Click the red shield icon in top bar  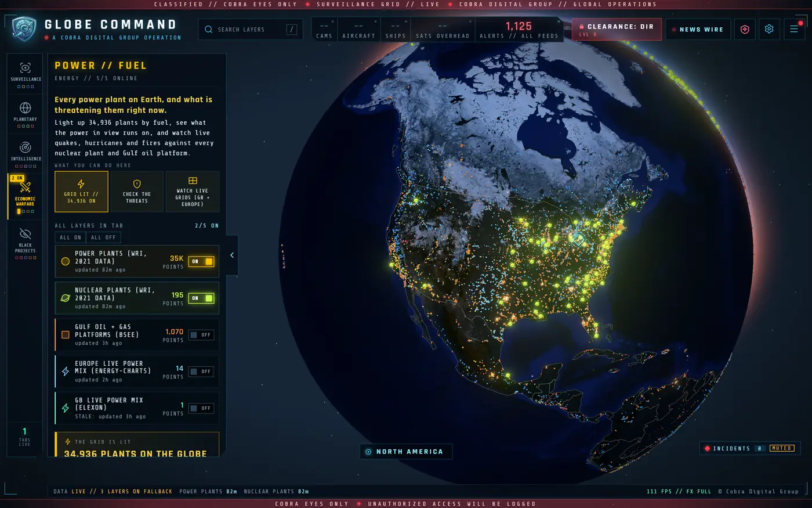click(745, 29)
